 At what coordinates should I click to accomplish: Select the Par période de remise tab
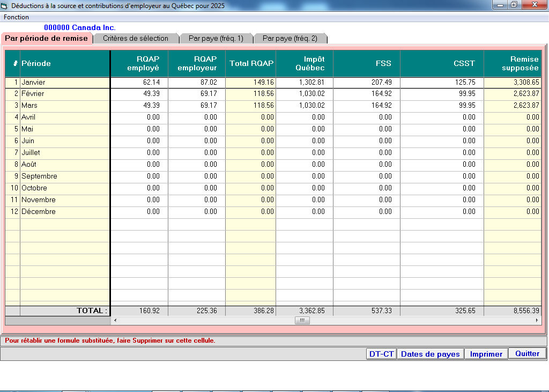[x=46, y=38]
